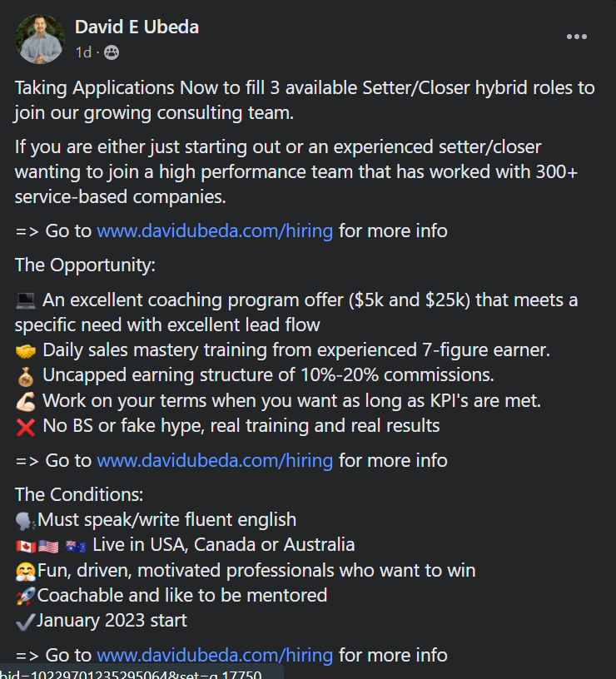Click the speaking head emoji before Must speak/write
Screen dimensions: 616x679
pyautogui.click(x=25, y=520)
